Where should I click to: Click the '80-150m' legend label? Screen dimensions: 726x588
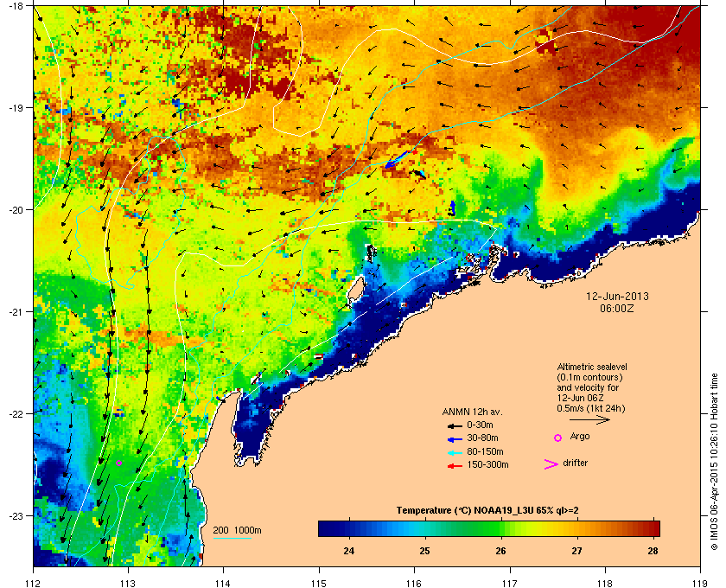(485, 451)
